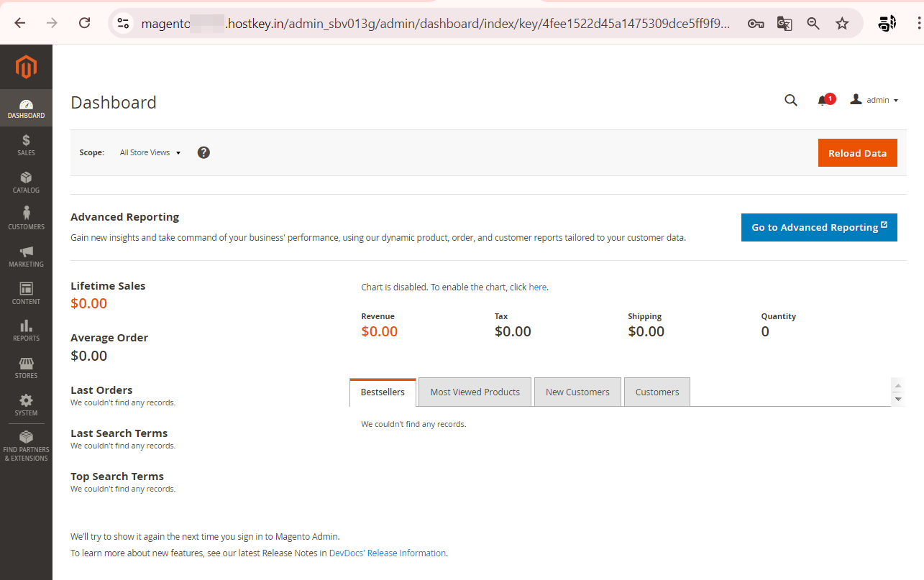This screenshot has width=924, height=580.
Task: Switch to Most Viewed Products tab
Action: click(x=475, y=392)
